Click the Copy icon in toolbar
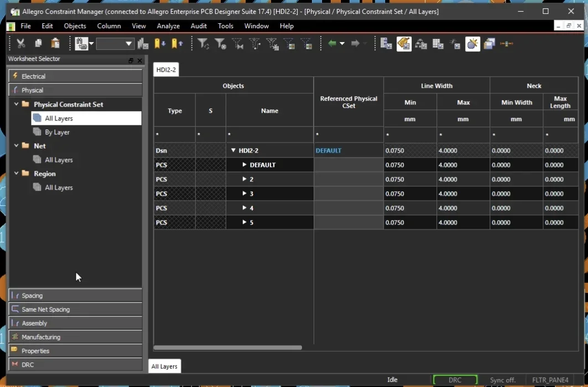This screenshot has width=588, height=387. pos(38,44)
